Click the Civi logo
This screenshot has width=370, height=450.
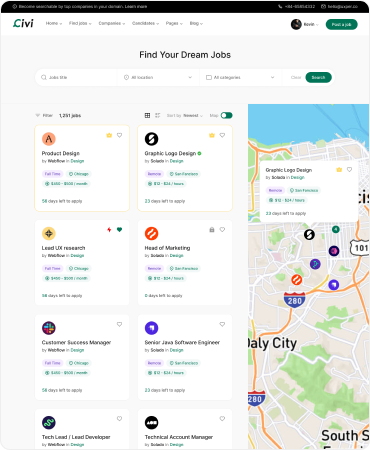23,23
